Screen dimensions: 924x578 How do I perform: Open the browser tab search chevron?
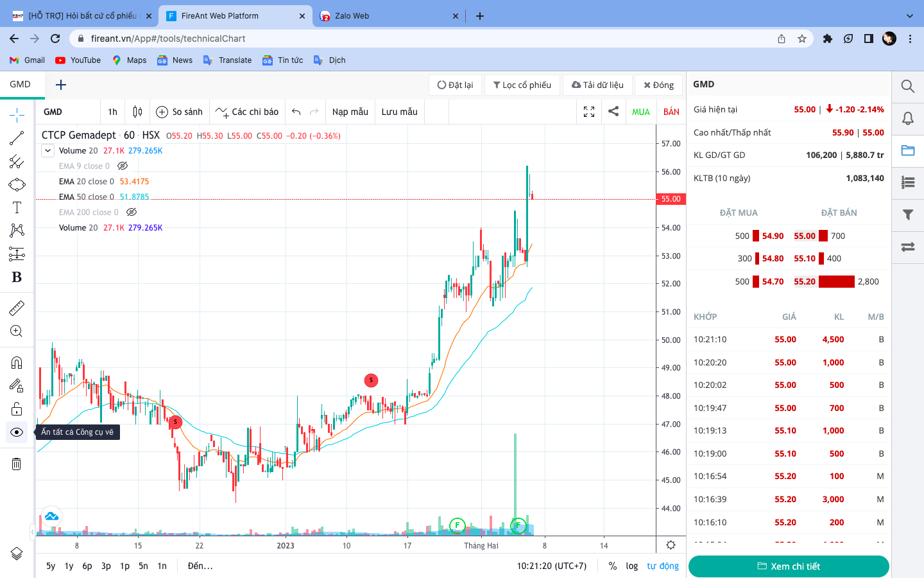click(909, 16)
